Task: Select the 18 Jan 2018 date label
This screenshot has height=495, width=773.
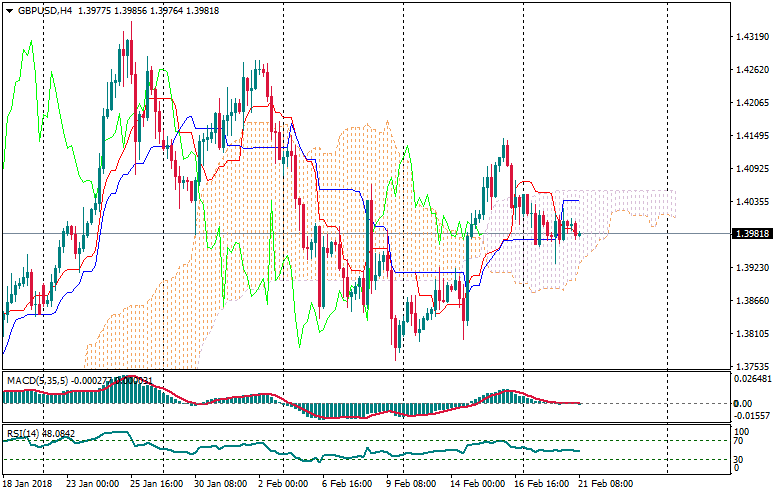Action: (28, 483)
